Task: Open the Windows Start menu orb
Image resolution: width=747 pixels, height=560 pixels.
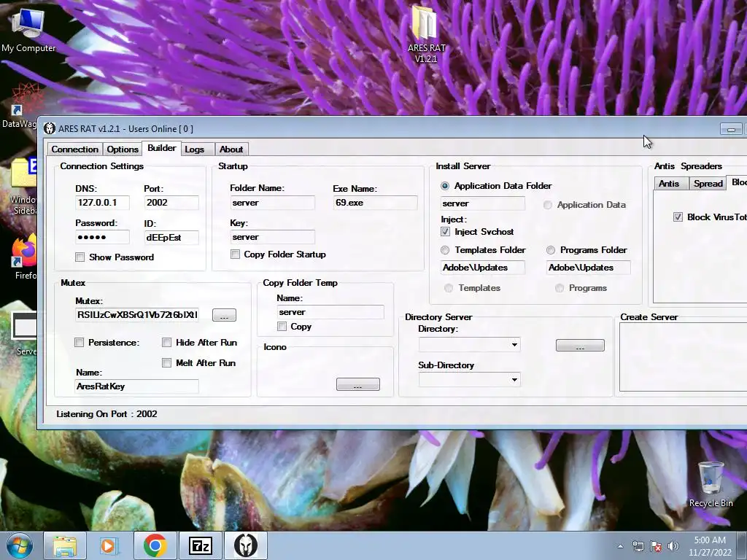Action: click(20, 545)
